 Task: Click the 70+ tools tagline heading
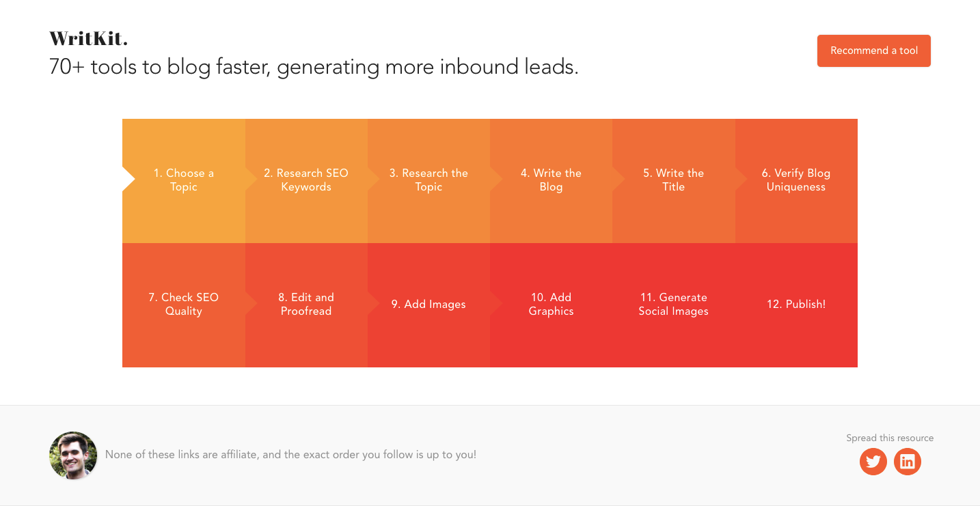click(x=314, y=68)
